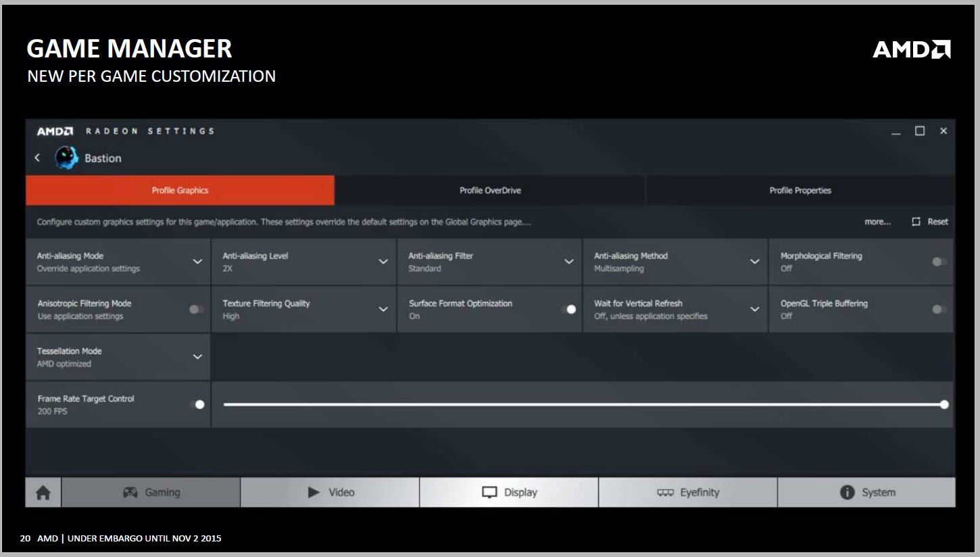This screenshot has width=980, height=557.
Task: Click the info icon in System tab
Action: [847, 492]
